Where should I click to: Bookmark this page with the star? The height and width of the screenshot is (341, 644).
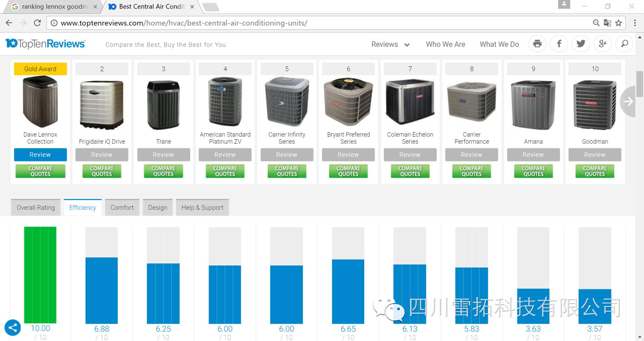pyautogui.click(x=619, y=23)
